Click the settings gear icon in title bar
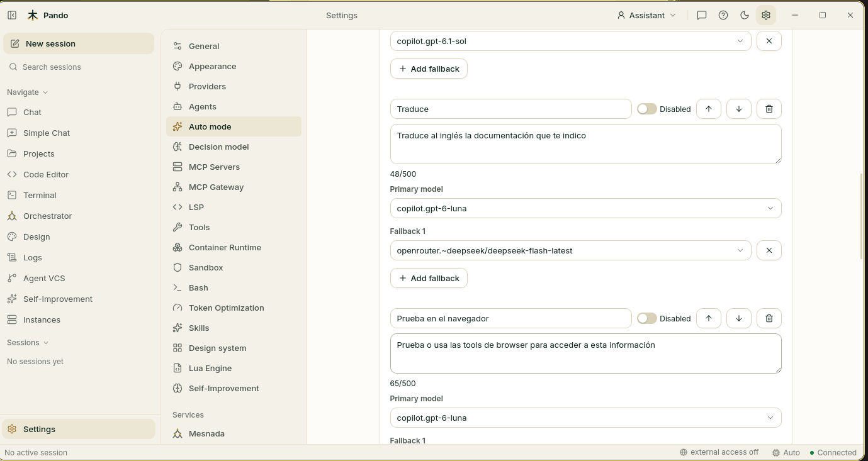Image resolution: width=868 pixels, height=461 pixels. point(766,15)
